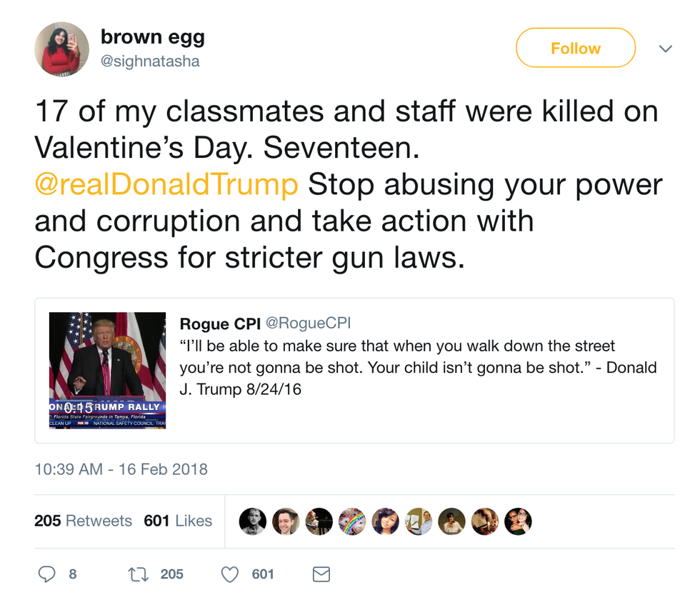Visit the @sighnatasha handle

[150, 61]
